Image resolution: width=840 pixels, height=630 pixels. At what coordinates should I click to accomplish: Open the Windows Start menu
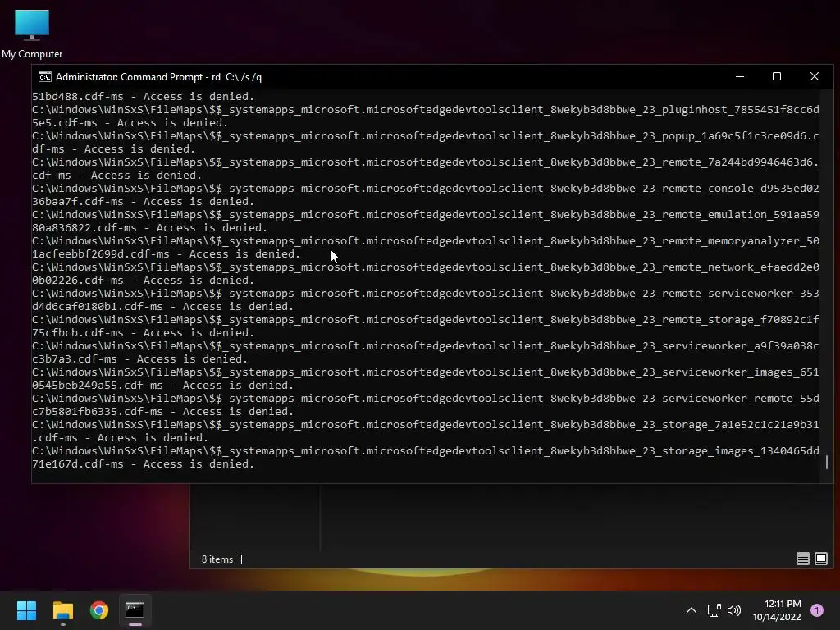click(26, 610)
